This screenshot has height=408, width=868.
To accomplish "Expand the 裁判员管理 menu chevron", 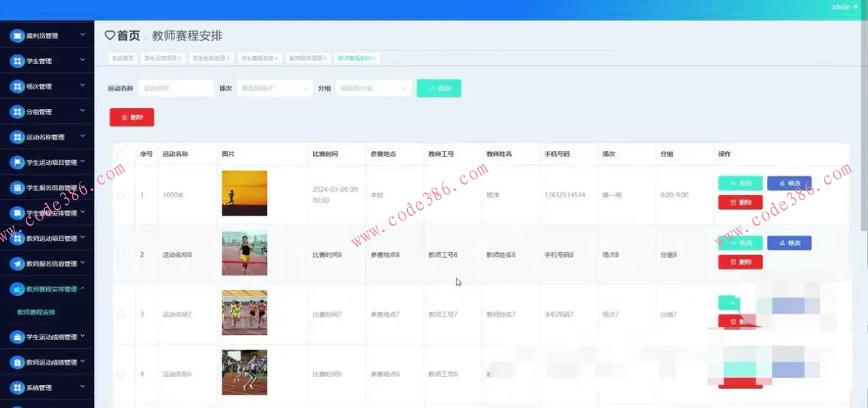I will (82, 35).
